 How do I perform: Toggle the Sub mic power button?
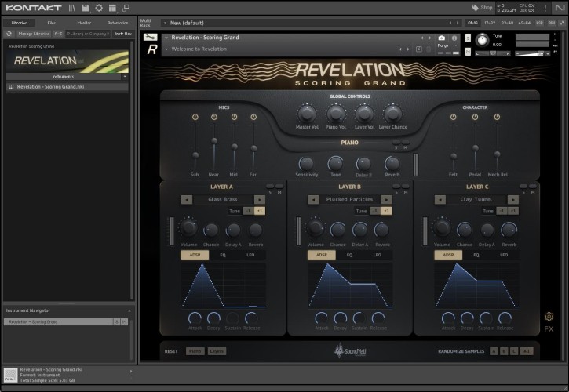click(x=195, y=117)
